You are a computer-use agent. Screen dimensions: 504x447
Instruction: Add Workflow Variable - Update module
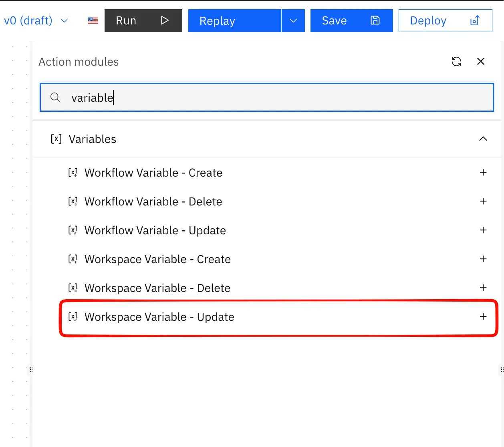(x=483, y=230)
